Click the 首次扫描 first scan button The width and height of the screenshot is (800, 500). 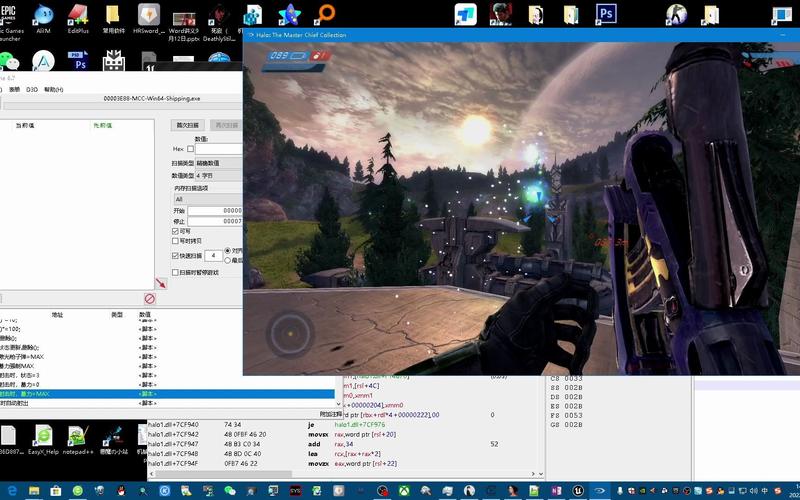click(189, 125)
